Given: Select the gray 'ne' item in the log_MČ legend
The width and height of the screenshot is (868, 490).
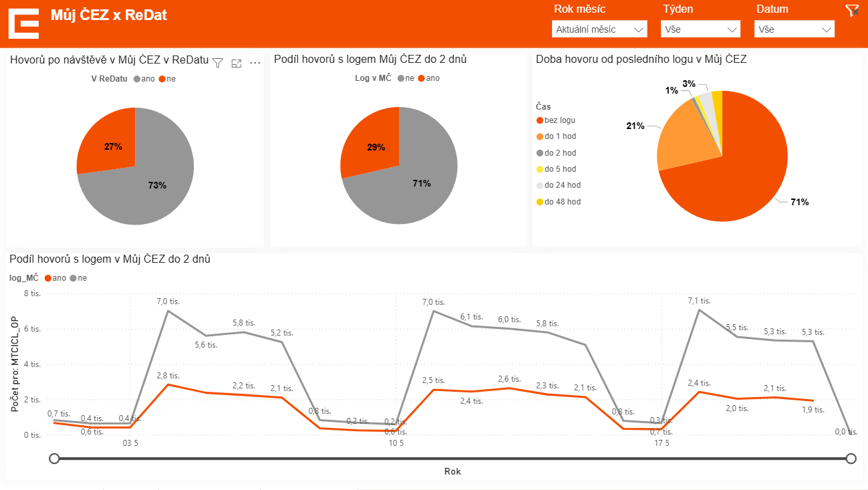Looking at the screenshot, I should click(x=78, y=278).
